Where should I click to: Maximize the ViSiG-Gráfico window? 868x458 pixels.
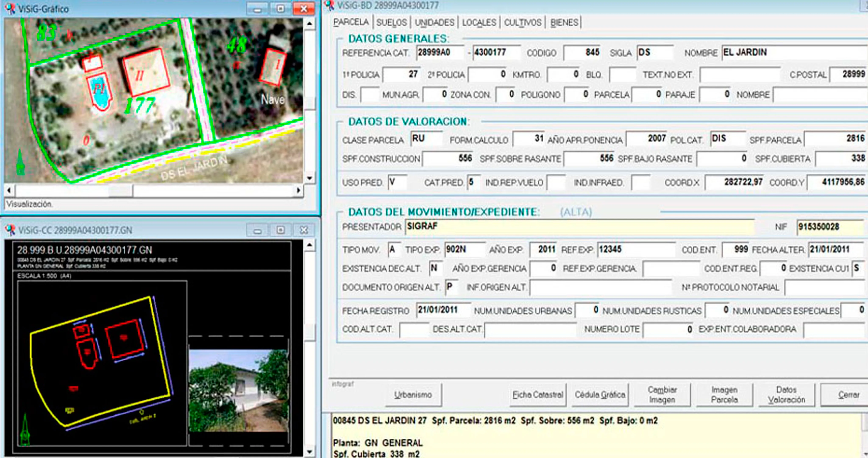point(280,9)
